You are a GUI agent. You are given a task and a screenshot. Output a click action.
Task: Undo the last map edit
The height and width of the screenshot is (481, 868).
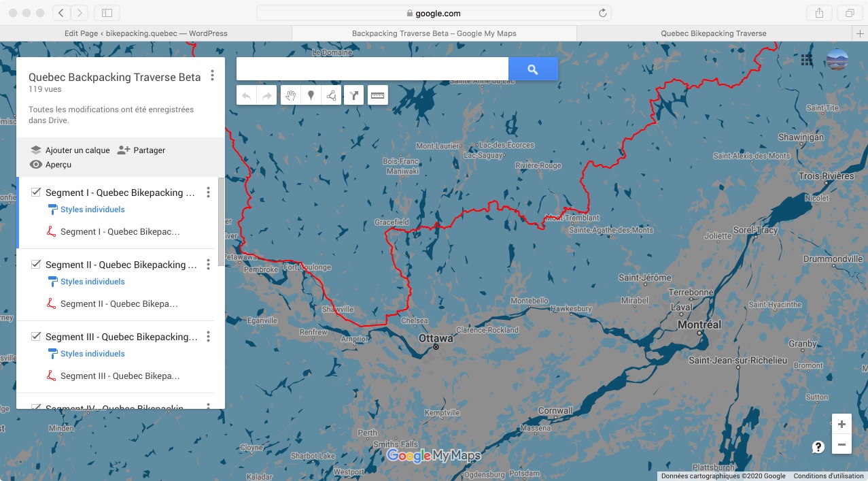click(x=247, y=96)
